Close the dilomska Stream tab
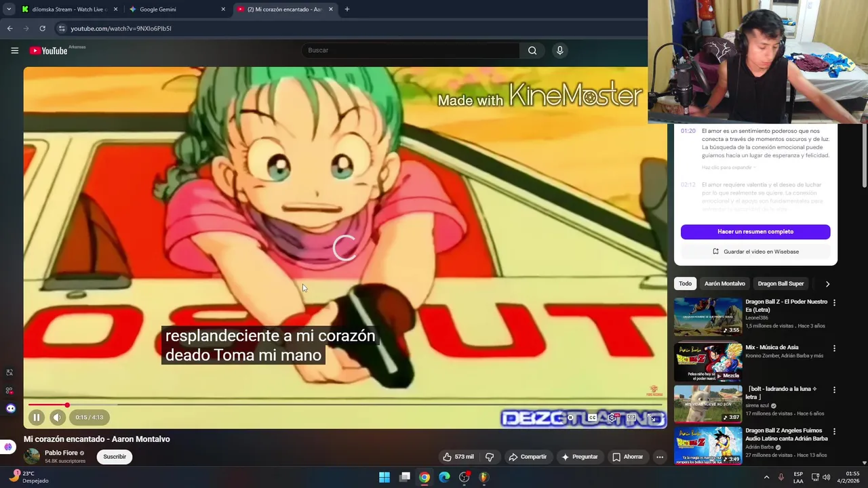Screen dimensions: 868x488 (x=115, y=9)
